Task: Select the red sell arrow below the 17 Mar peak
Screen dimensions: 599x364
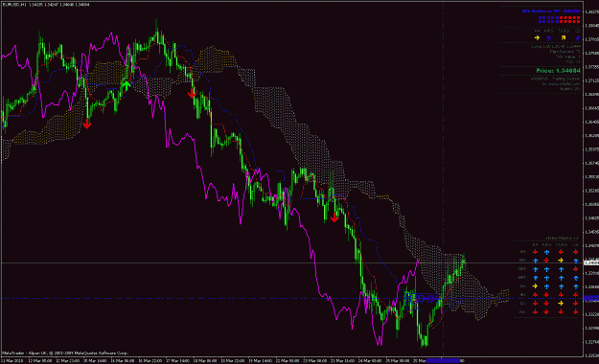Action: 192,93
